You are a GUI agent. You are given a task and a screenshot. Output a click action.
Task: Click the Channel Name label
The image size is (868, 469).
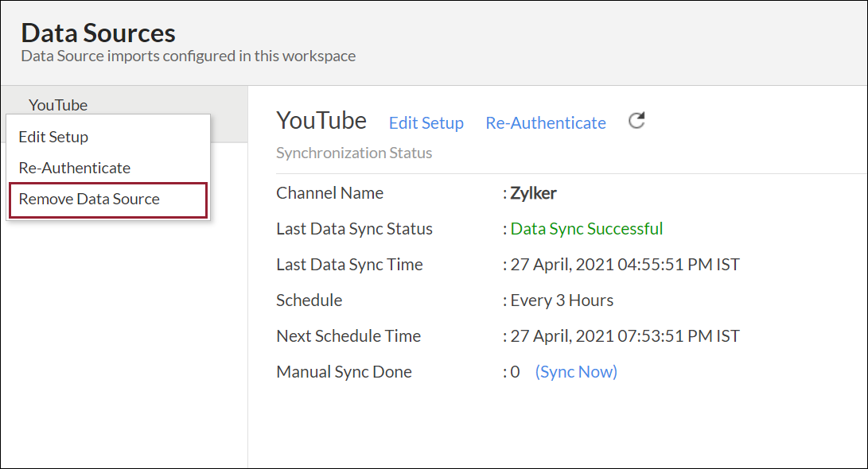coord(329,192)
